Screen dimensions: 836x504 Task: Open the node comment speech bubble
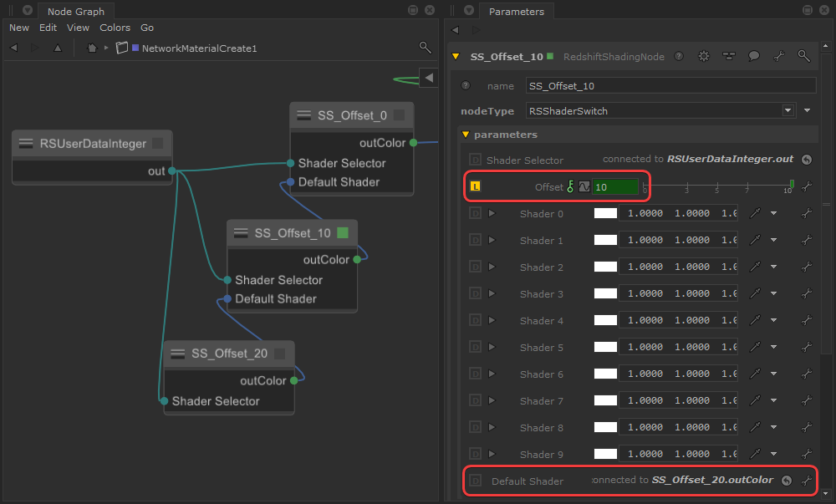(x=754, y=56)
